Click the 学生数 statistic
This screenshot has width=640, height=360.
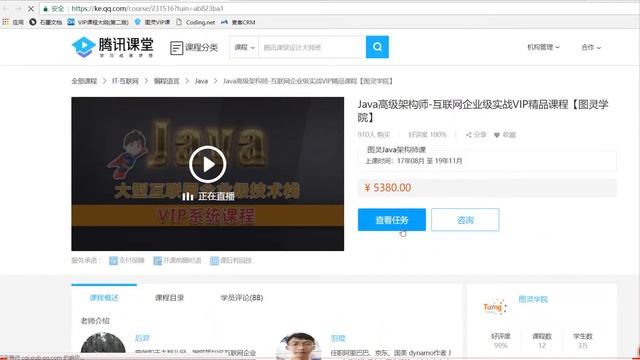(x=582, y=340)
